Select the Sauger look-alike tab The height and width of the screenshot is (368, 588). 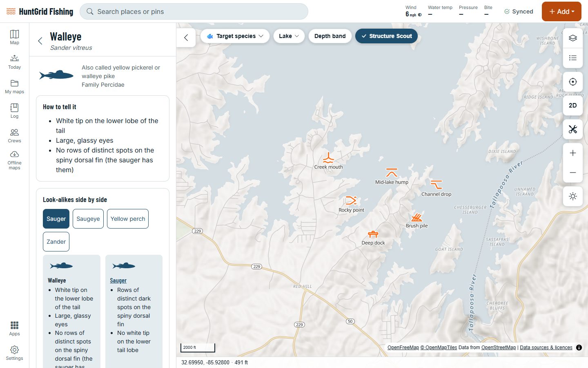pos(56,219)
